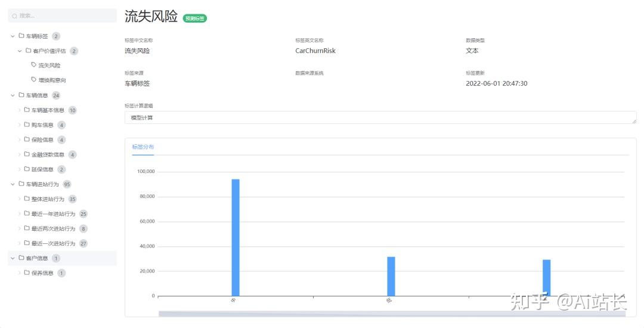The image size is (644, 328).
Task: Click the 金融贷款信息 folder icon
Action: coord(27,154)
